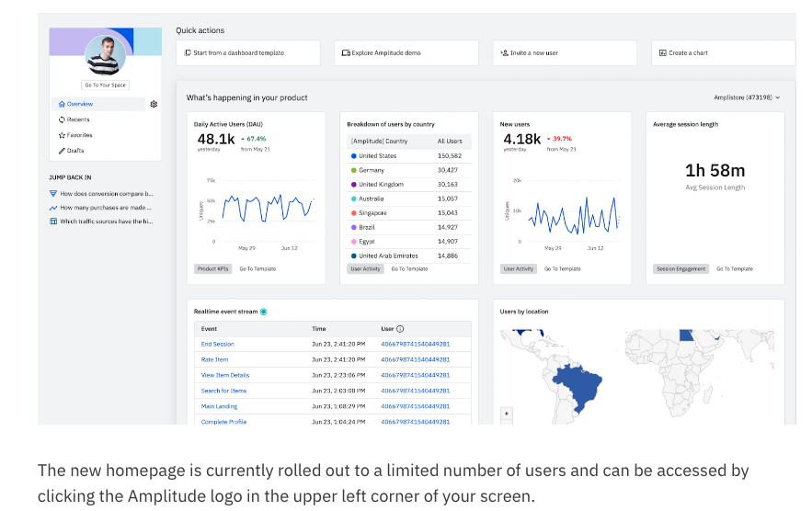812x511 pixels.
Task: Click the Explore Amplitude demo icon
Action: coord(346,52)
